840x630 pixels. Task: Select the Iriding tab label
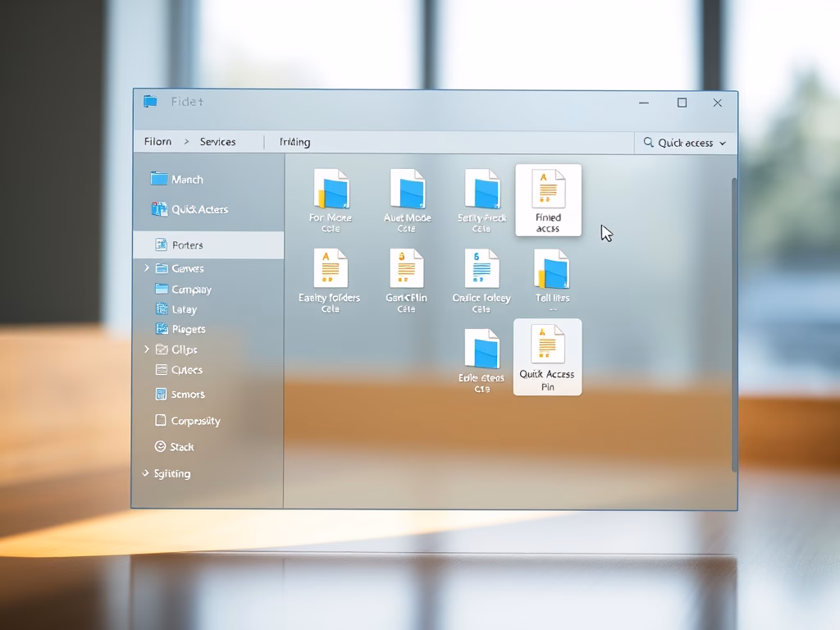[294, 142]
